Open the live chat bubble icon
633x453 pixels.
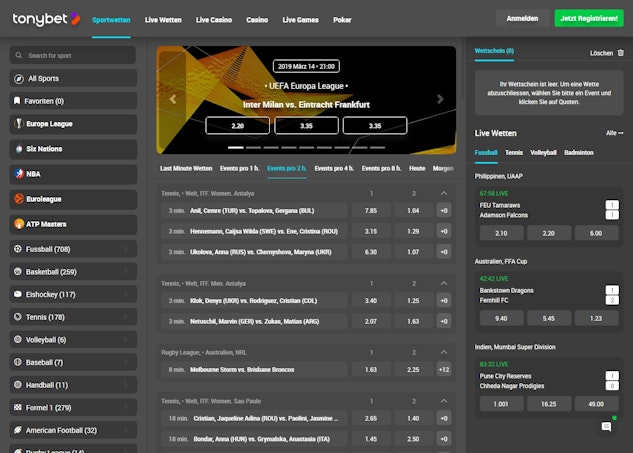pyautogui.click(x=606, y=427)
